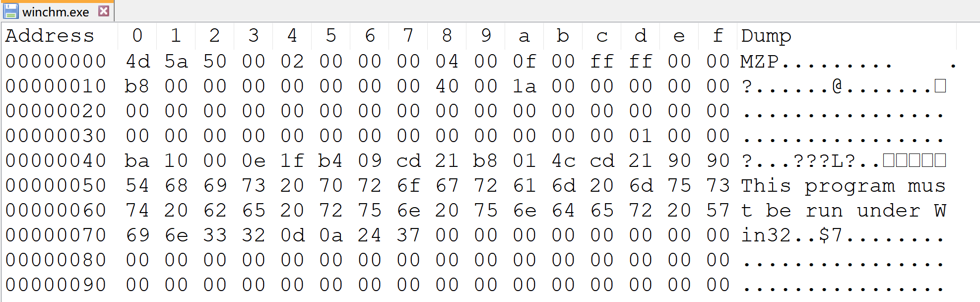Select column header 'f'
980x302 pixels.
pos(718,36)
